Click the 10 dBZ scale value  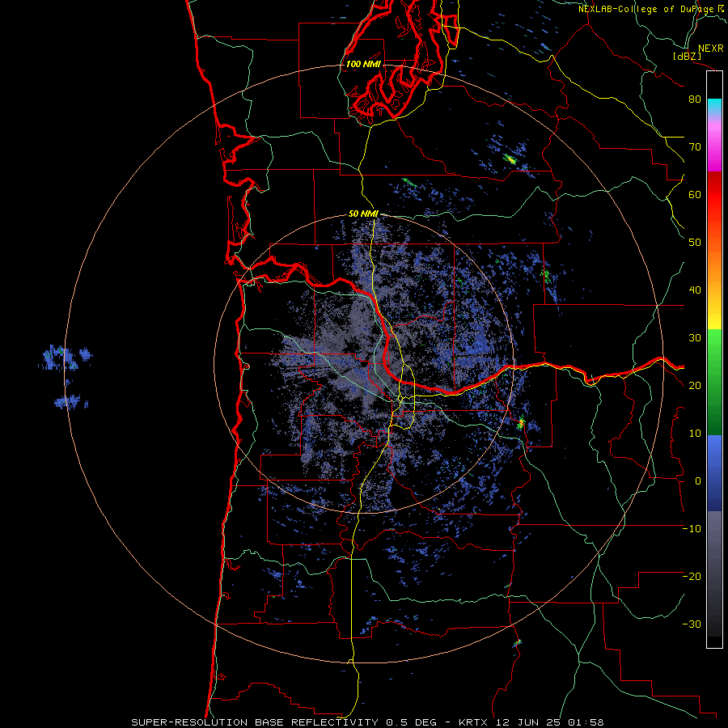695,434
